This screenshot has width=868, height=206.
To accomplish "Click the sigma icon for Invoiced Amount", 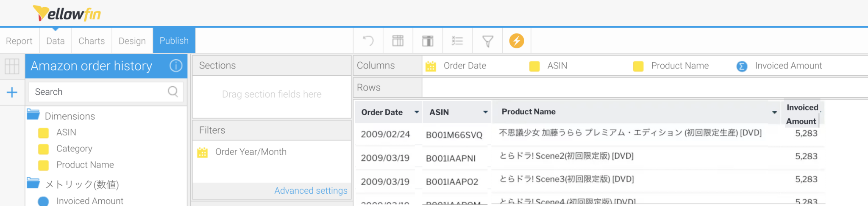I will (742, 66).
